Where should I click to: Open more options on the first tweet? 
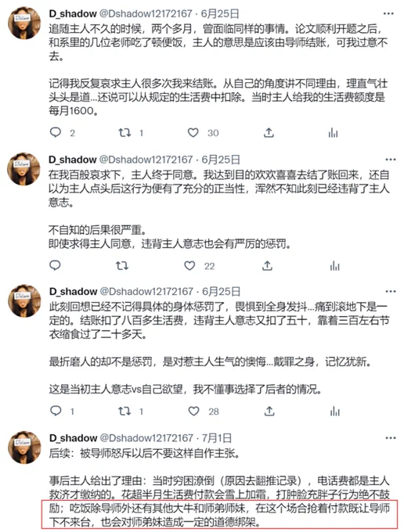[x=388, y=13]
